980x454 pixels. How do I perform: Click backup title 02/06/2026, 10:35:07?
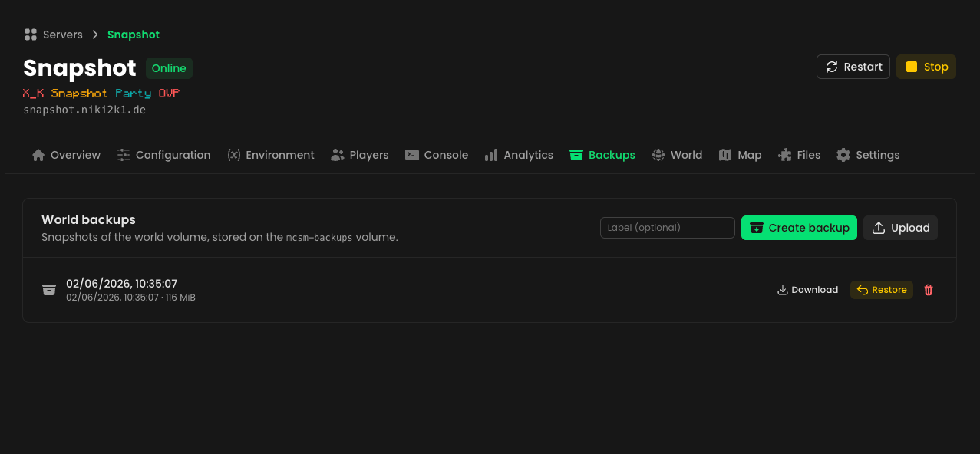(x=122, y=284)
